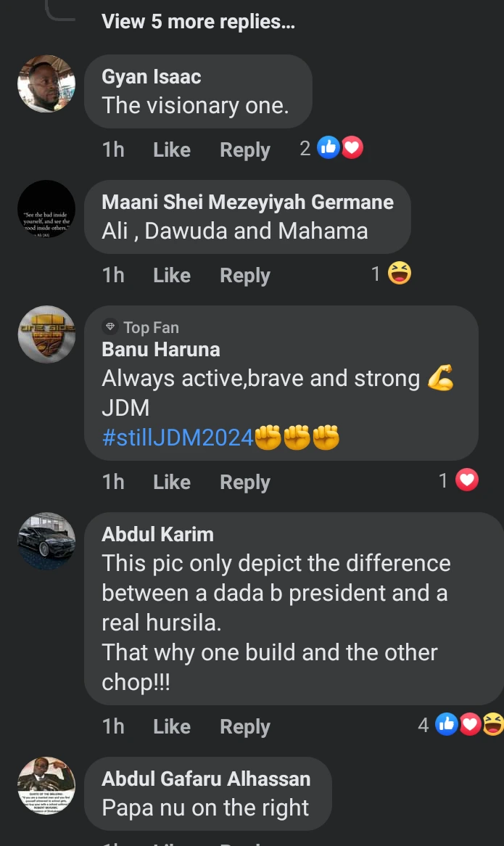Open Abdul Karim's car profile picture
The width and height of the screenshot is (504, 846).
coord(46,541)
